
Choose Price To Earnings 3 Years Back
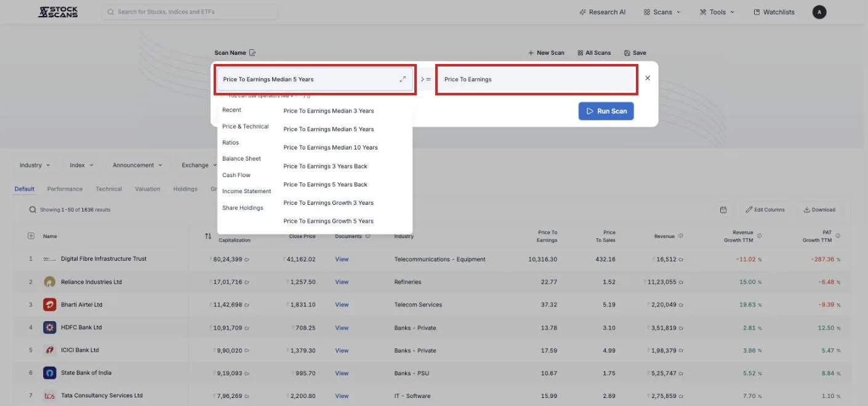tap(325, 166)
